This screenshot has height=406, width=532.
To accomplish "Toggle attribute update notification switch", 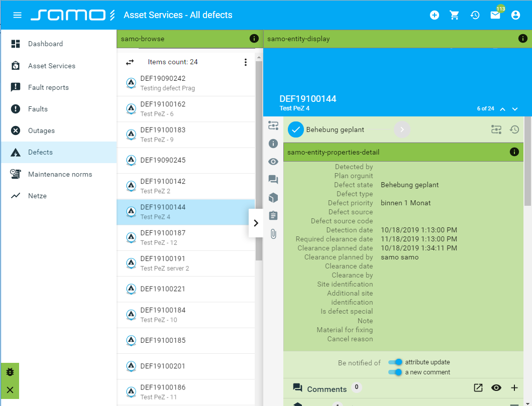I will (395, 362).
